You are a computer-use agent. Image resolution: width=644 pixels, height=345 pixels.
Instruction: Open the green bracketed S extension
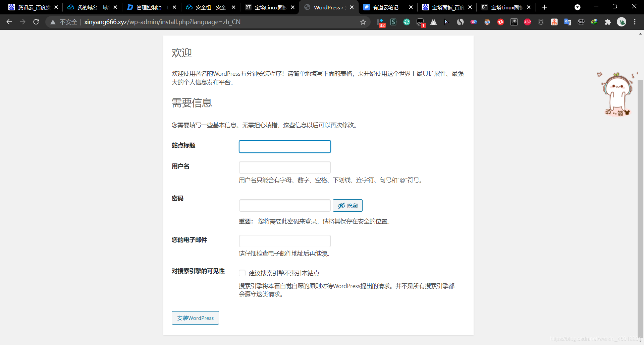393,22
